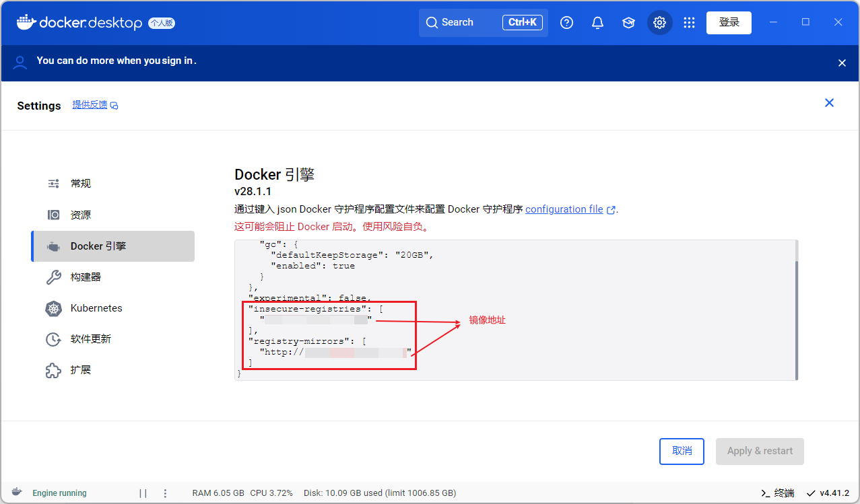Maximize the Docker Desktop window

point(805,22)
